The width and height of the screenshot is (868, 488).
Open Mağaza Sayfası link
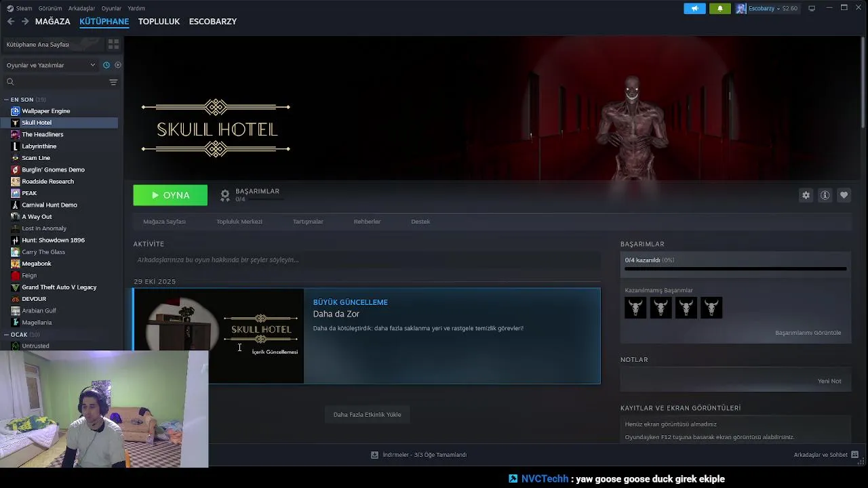click(164, 222)
